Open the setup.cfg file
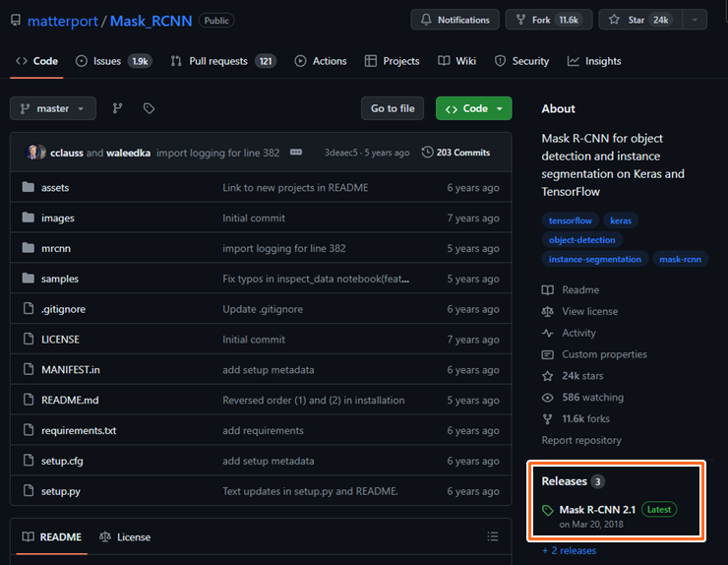728x565 pixels. (62, 461)
